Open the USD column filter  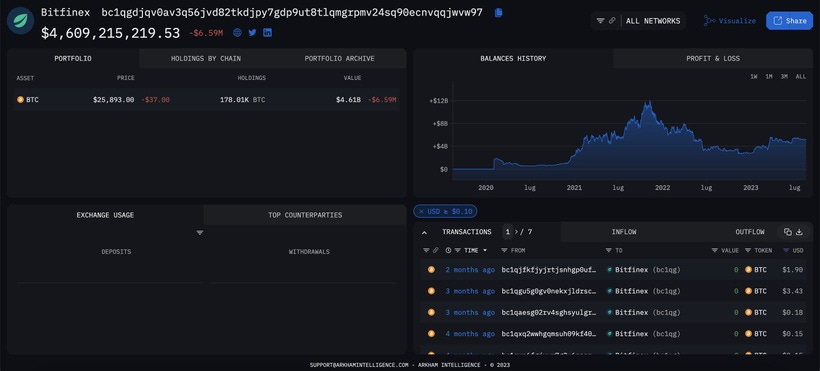tap(786, 251)
